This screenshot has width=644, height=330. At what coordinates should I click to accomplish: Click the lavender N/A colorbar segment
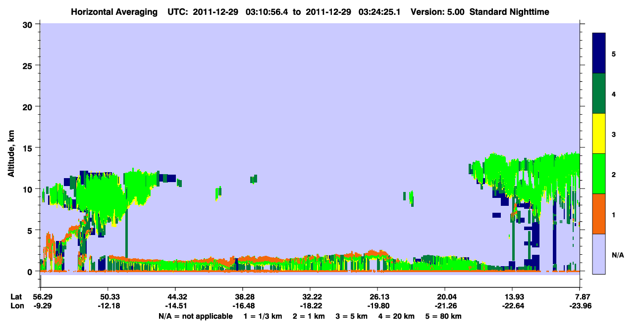point(599,254)
